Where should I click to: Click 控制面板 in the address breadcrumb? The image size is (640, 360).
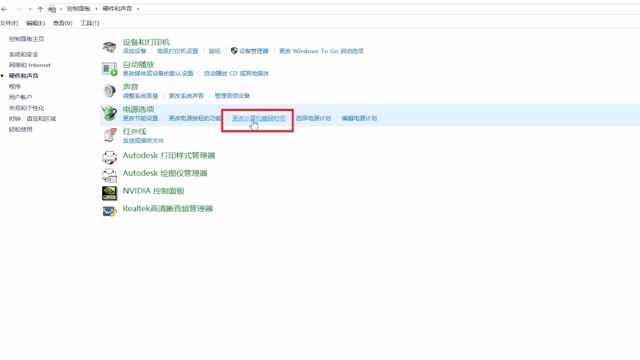pyautogui.click(x=78, y=9)
